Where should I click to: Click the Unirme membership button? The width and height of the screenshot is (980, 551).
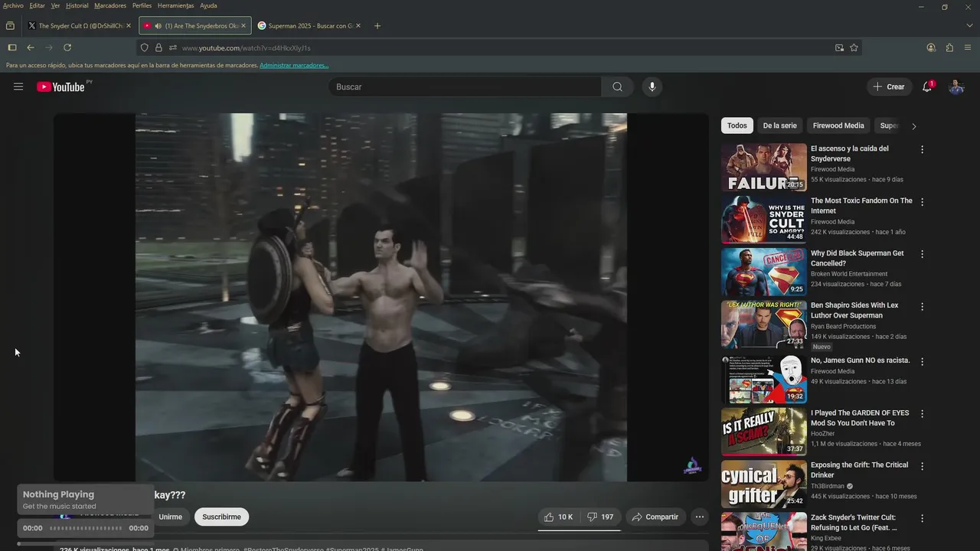[x=170, y=517]
